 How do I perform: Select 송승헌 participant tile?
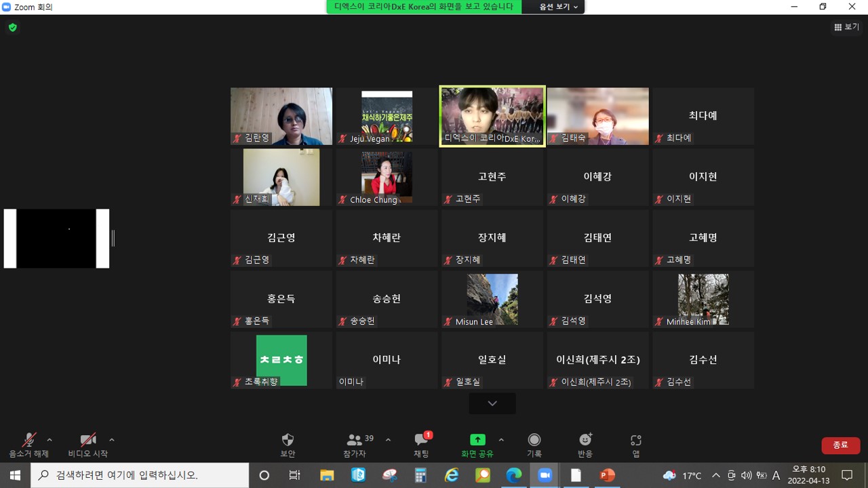click(x=387, y=299)
